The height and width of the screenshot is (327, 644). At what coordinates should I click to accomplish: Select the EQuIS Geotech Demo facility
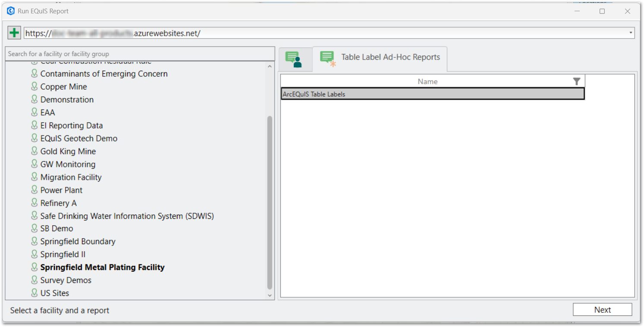pos(79,138)
